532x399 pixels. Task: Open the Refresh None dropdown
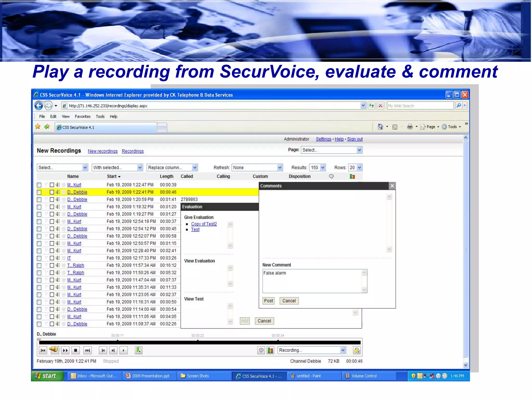pyautogui.click(x=257, y=168)
